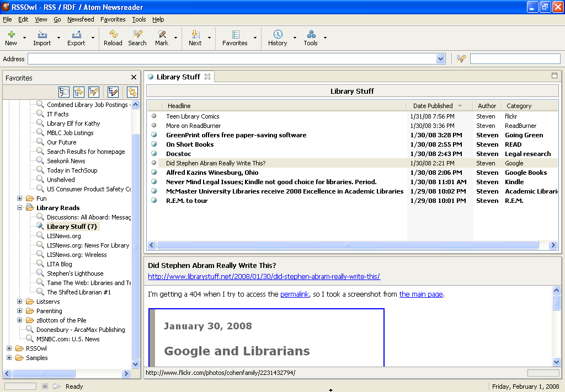Click the stop square icon in the status bar

click(45, 386)
